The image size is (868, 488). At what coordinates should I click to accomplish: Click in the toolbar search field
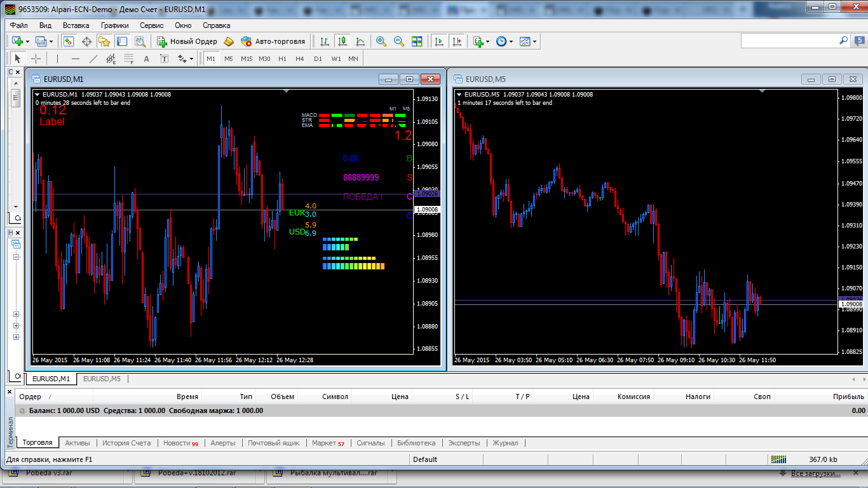[x=789, y=40]
